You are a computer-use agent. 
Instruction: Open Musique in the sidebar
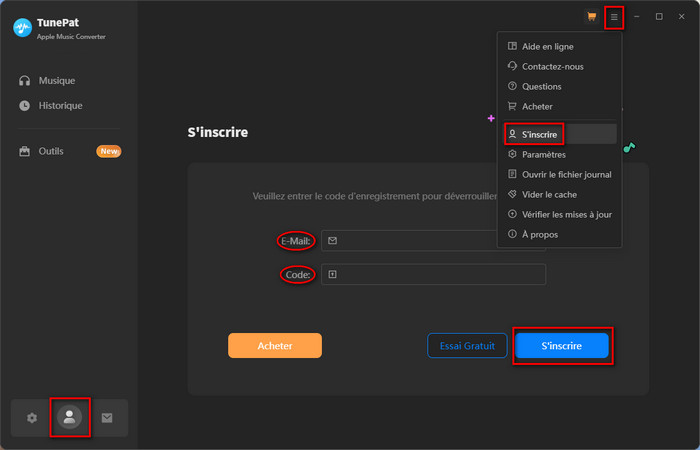pos(56,80)
